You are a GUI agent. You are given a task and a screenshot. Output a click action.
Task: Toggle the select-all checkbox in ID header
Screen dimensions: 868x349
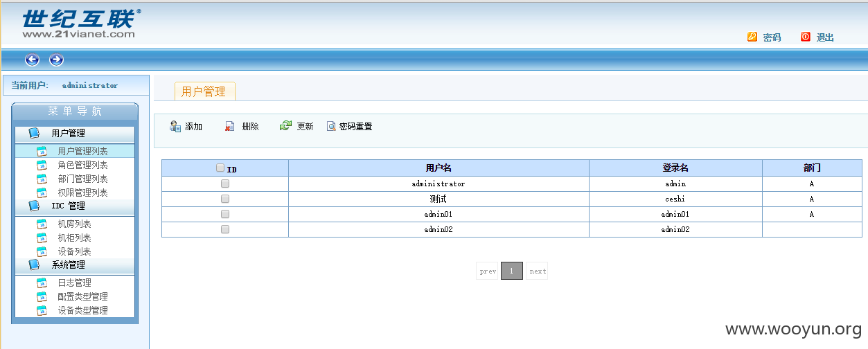220,168
